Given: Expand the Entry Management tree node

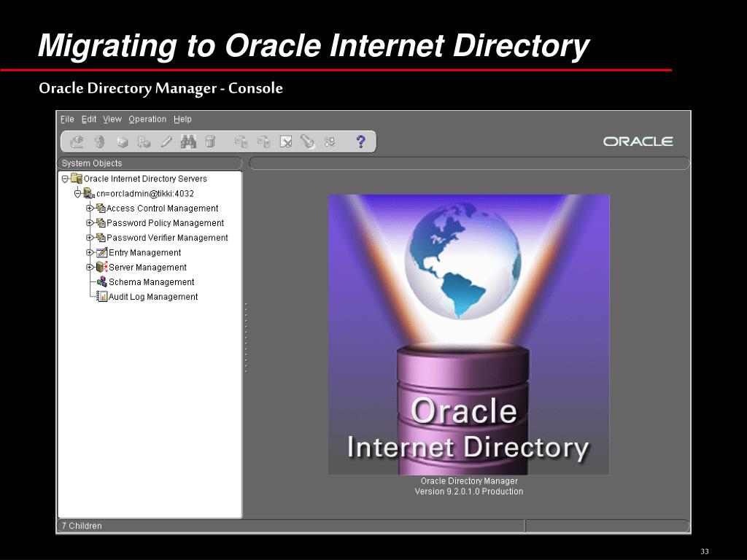Looking at the screenshot, I should click(89, 252).
